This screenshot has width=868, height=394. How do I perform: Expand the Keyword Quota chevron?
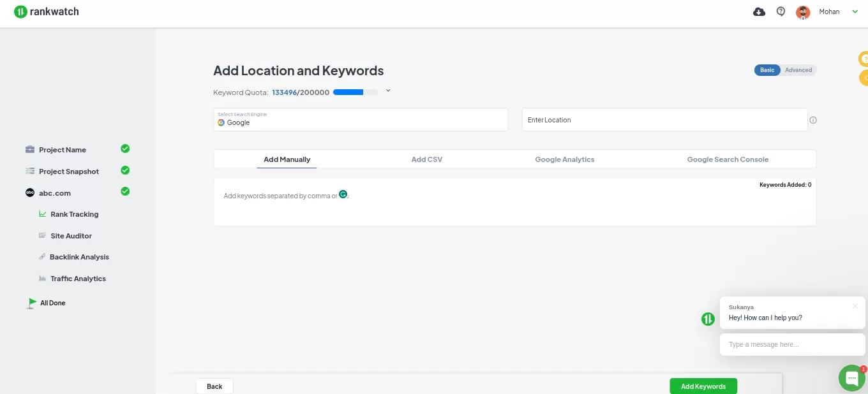click(388, 91)
